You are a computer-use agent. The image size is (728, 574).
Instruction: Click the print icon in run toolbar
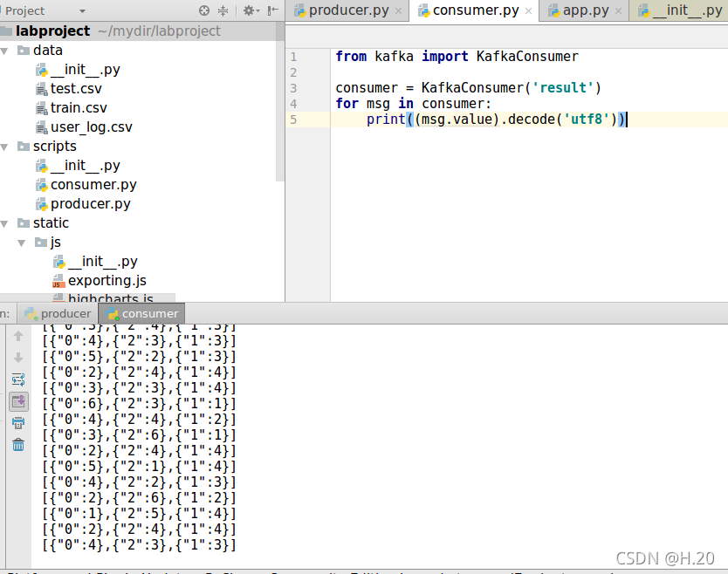18,423
